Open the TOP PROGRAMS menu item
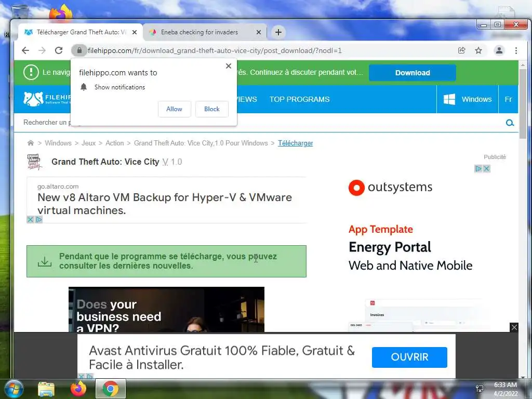This screenshot has width=532, height=399. click(300, 99)
